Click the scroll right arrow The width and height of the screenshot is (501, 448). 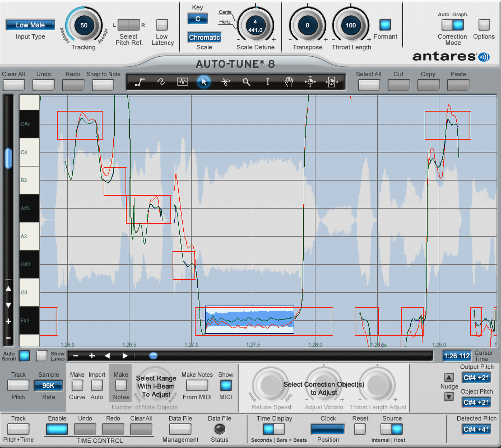pos(125,356)
